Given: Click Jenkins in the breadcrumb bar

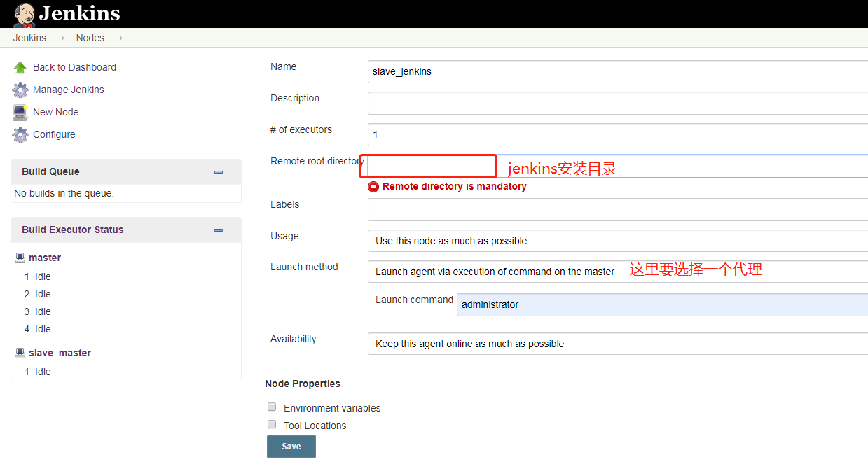Looking at the screenshot, I should (29, 38).
